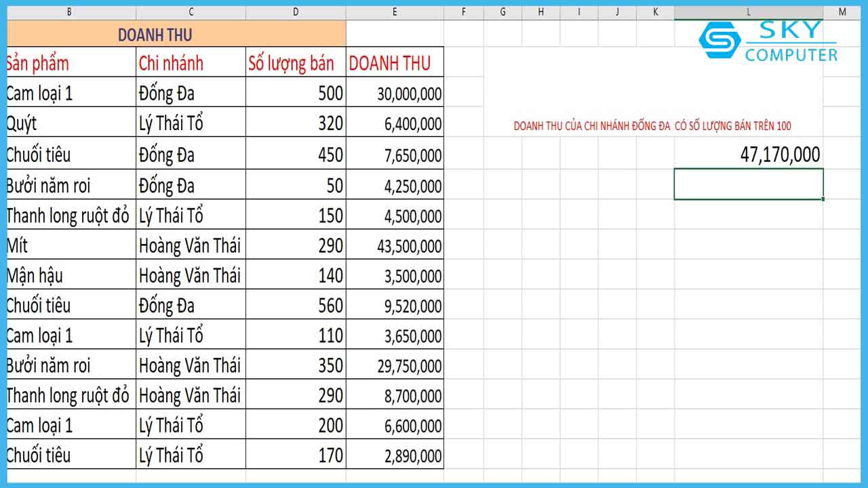Select the Mận hậu product cell
Screen dimensions: 868x488
coord(71,274)
